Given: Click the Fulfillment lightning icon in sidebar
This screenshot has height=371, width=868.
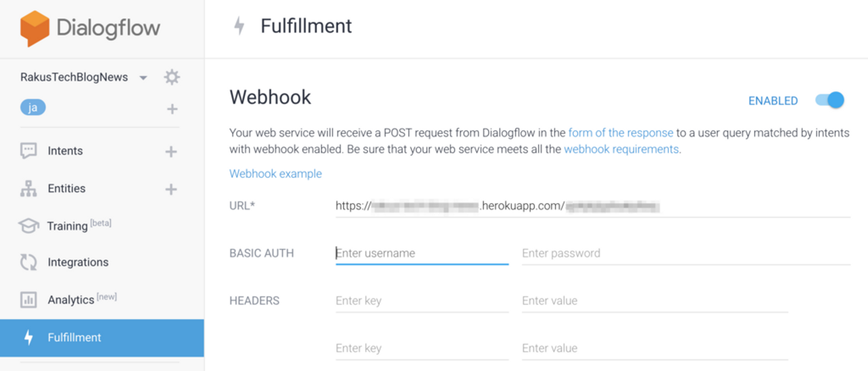Looking at the screenshot, I should pos(28,337).
